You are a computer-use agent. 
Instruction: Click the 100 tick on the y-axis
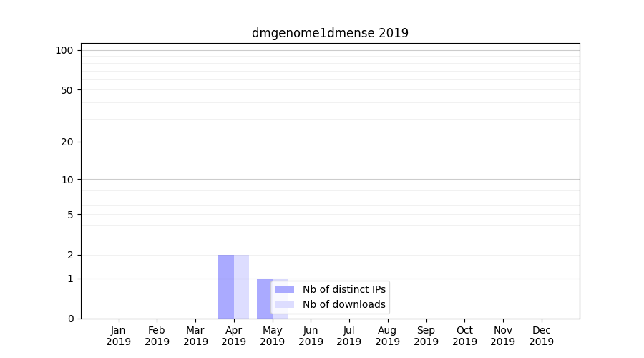pos(64,50)
